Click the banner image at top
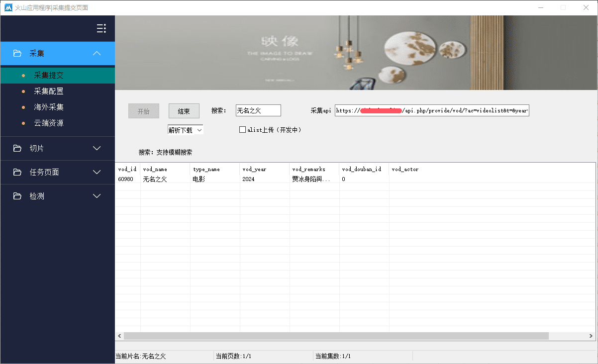 pos(356,53)
